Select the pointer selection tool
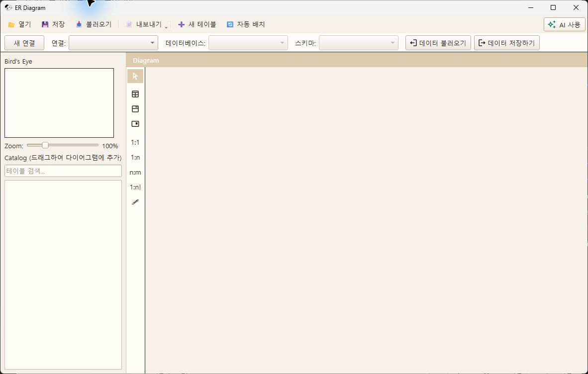Viewport: 588px width, 374px height. (135, 76)
